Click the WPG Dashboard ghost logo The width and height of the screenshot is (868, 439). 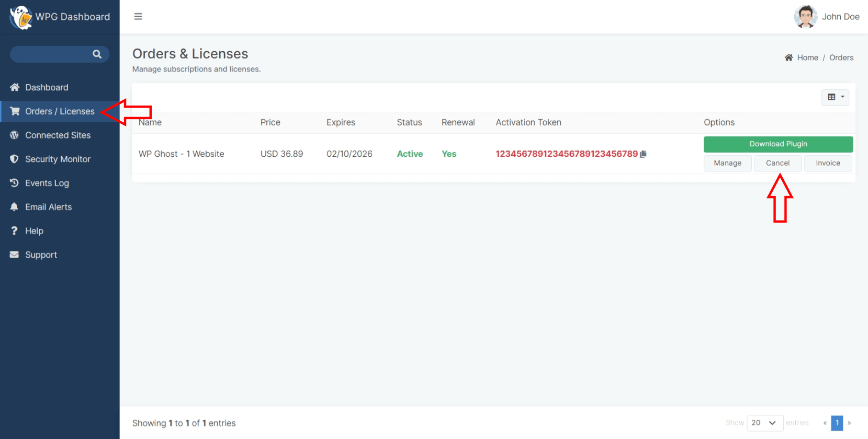(x=21, y=17)
